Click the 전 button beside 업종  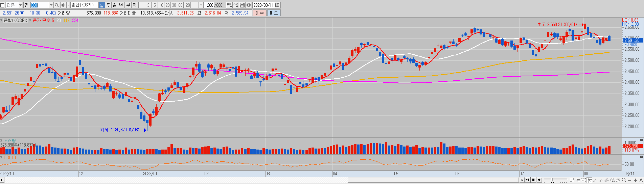coord(26,5)
